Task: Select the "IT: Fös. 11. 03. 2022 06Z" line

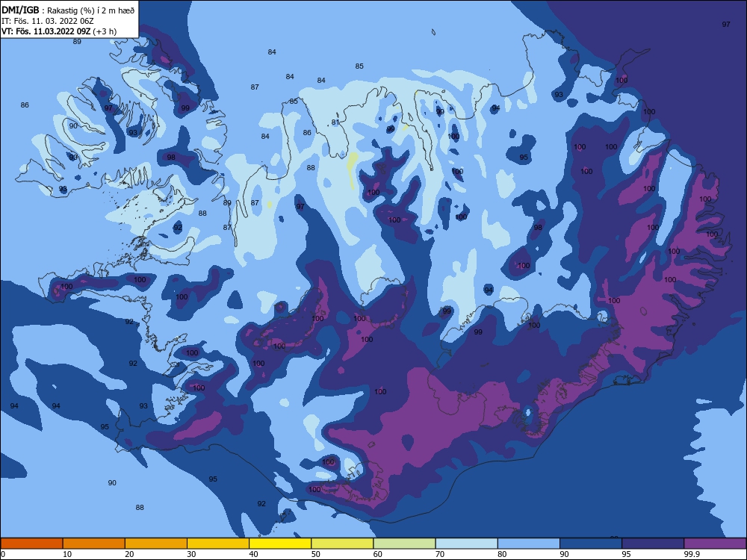Action: pyautogui.click(x=46, y=21)
